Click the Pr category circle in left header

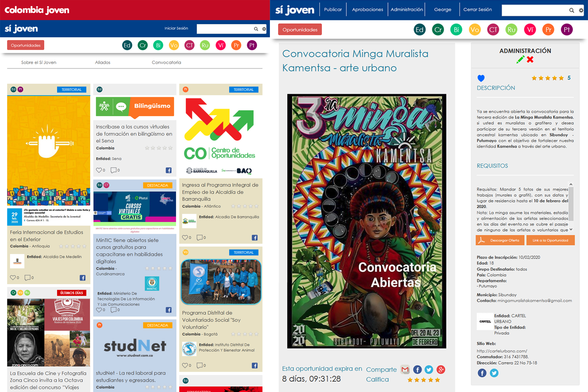[236, 45]
